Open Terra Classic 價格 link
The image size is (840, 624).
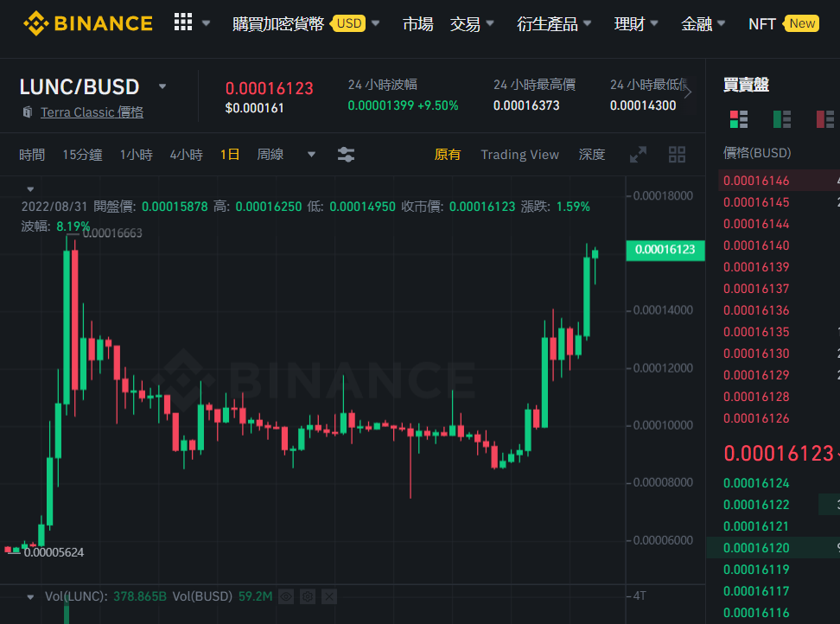92,112
